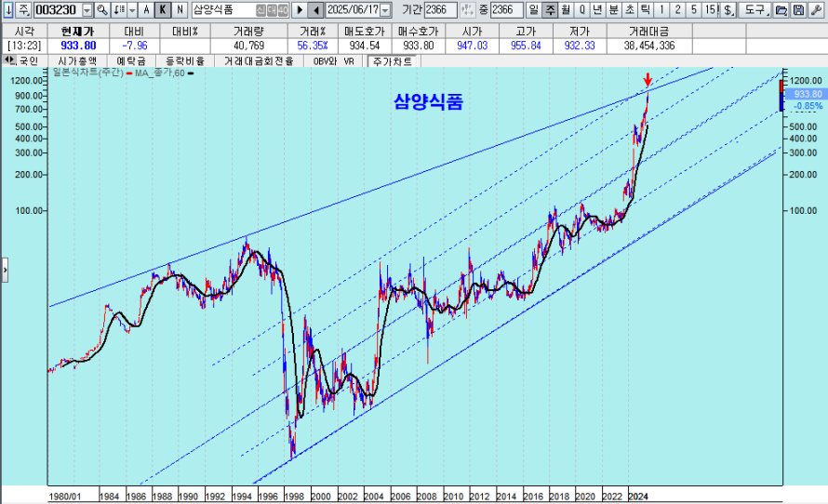Click the black color marker of MA legend
Viewport: 828px width, 504px height.
(x=191, y=73)
